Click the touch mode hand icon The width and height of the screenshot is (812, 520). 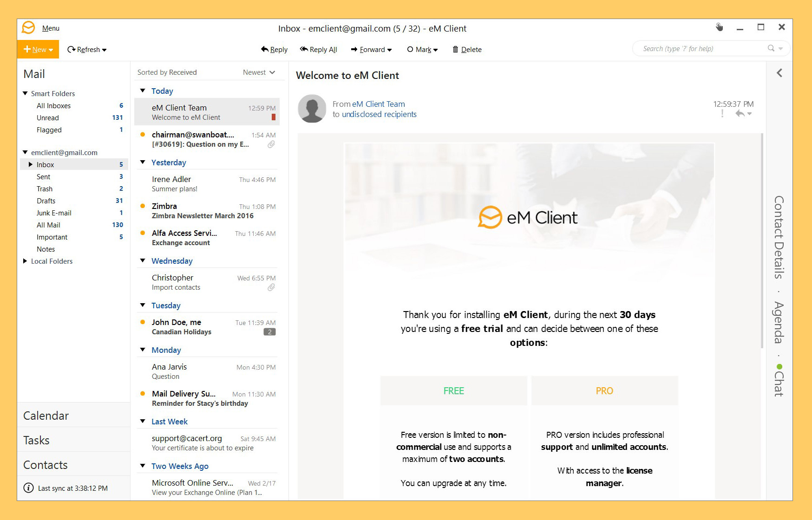pos(719,27)
